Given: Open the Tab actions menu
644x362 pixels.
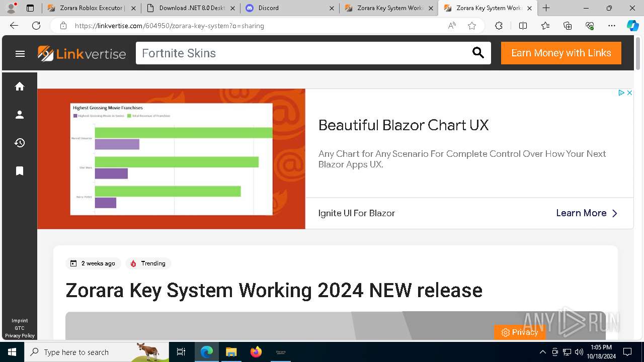Looking at the screenshot, I should point(30,8).
